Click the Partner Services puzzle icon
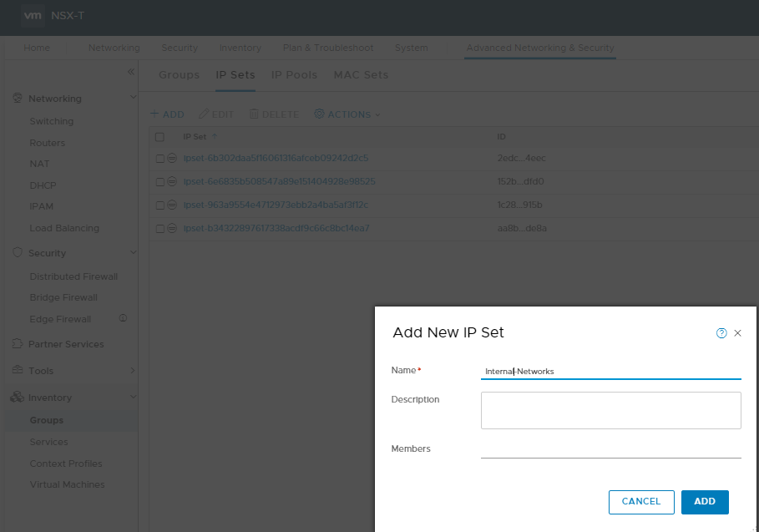759x532 pixels. 18,344
